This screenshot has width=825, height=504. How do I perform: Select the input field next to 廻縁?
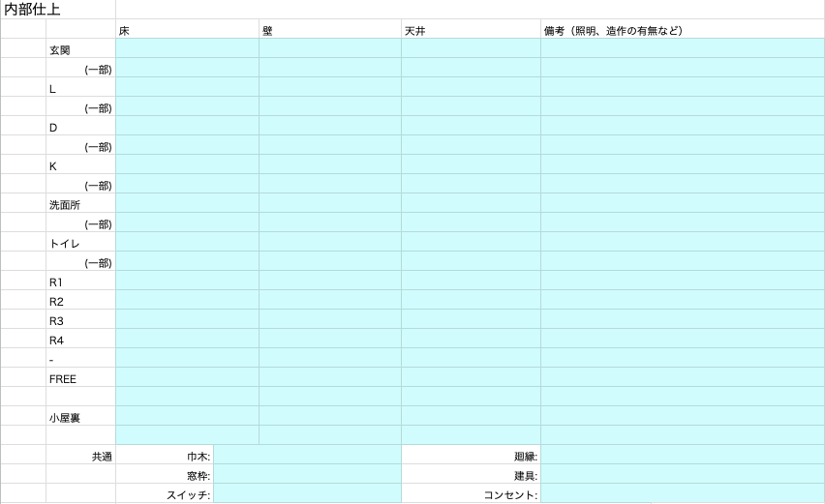click(x=682, y=456)
